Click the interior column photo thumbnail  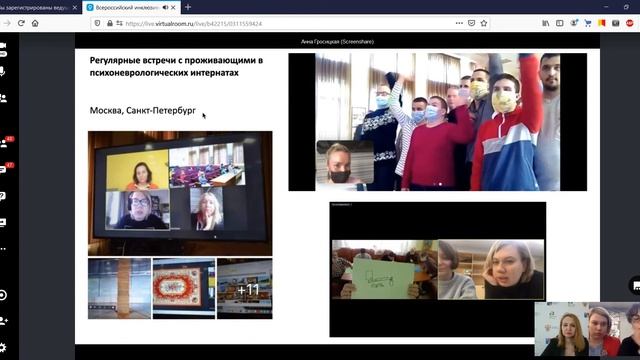[119, 289]
